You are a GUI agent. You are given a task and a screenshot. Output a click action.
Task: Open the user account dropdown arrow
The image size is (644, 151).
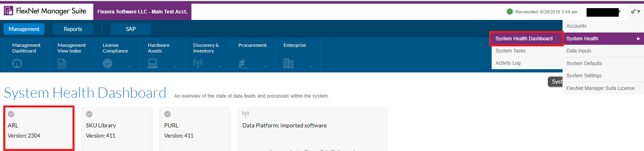pyautogui.click(x=620, y=12)
